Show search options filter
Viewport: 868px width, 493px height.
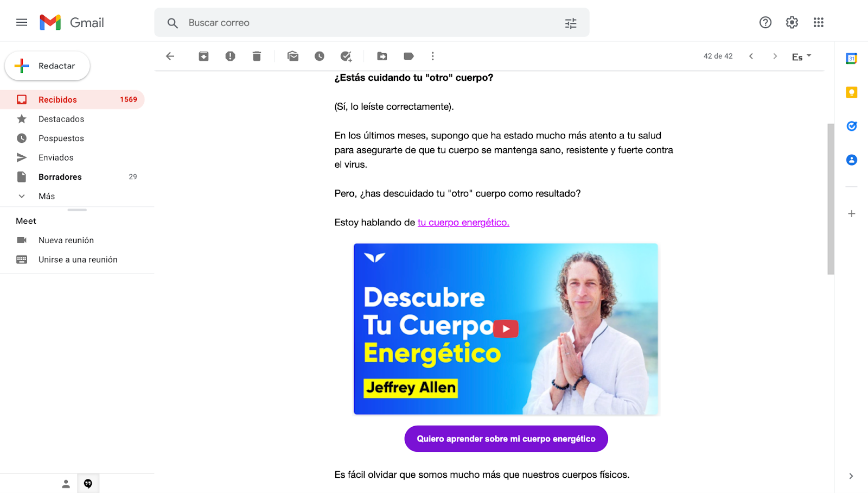571,23
